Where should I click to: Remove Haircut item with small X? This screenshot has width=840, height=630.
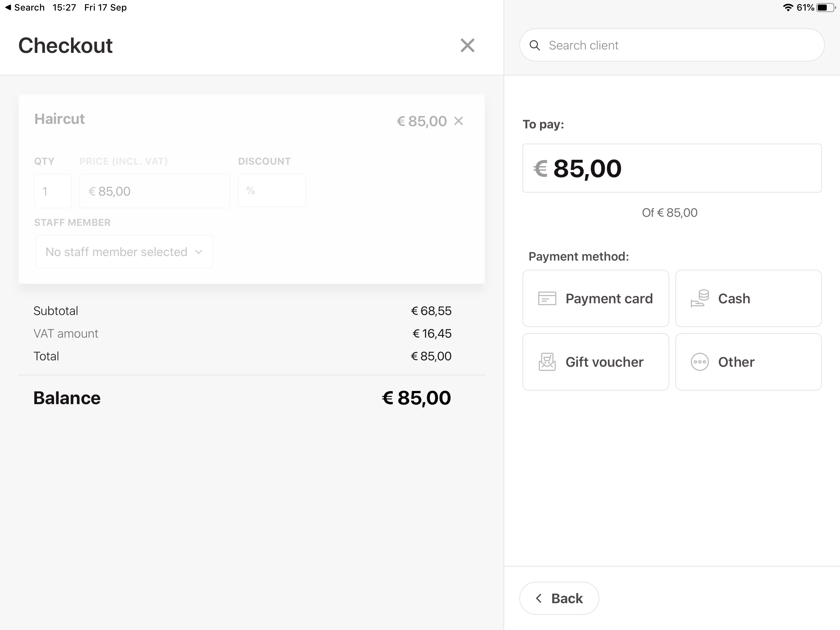pyautogui.click(x=459, y=121)
